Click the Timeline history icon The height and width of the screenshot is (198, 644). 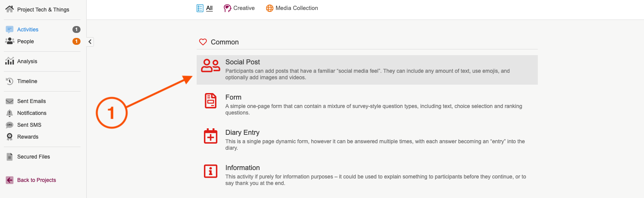(x=10, y=81)
